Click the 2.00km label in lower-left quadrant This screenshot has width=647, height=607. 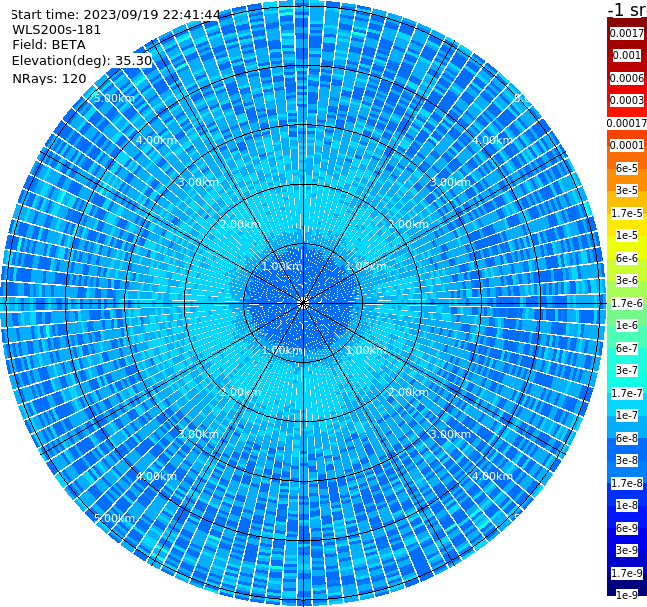240,392
